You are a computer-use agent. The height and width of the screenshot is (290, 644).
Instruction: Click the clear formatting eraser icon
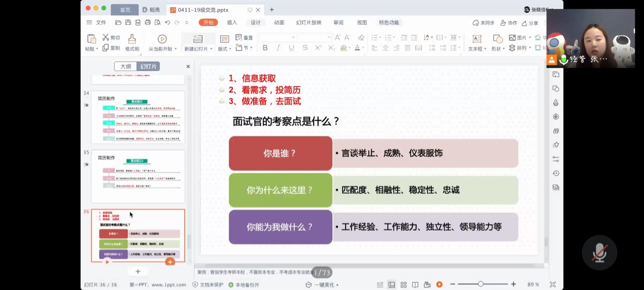pyautogui.click(x=361, y=38)
